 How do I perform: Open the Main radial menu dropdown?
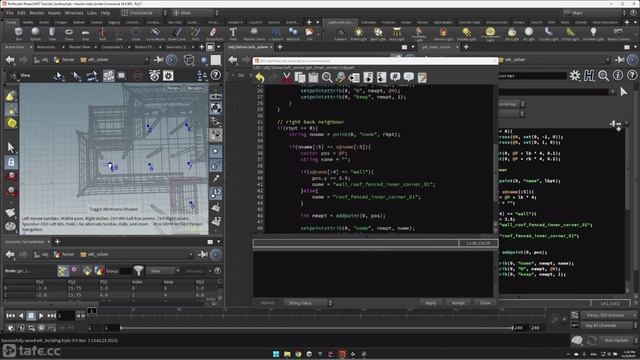click(195, 13)
